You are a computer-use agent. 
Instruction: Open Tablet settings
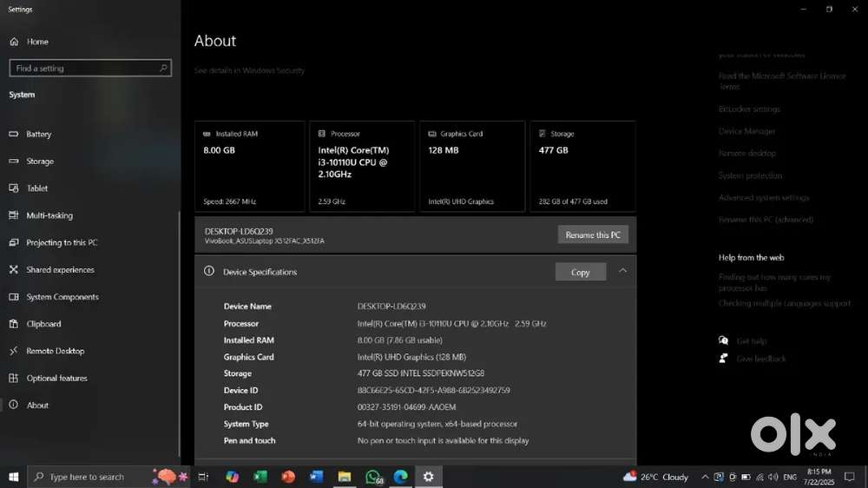37,188
